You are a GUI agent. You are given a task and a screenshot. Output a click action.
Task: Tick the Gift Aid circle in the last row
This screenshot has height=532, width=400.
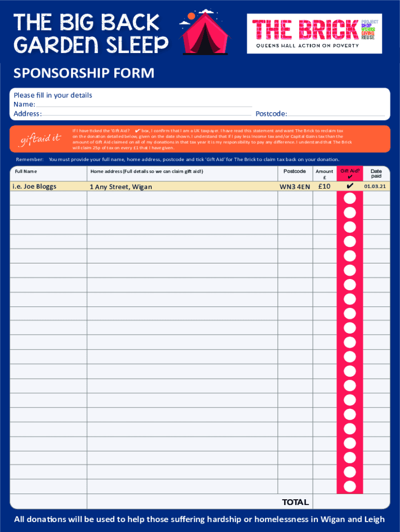(x=350, y=486)
